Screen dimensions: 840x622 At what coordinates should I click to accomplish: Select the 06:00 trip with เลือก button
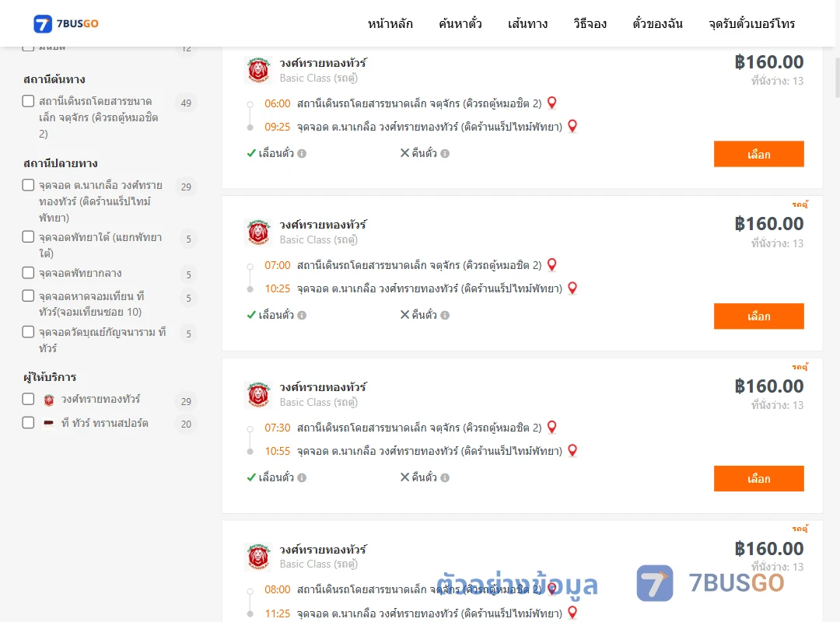(x=758, y=154)
